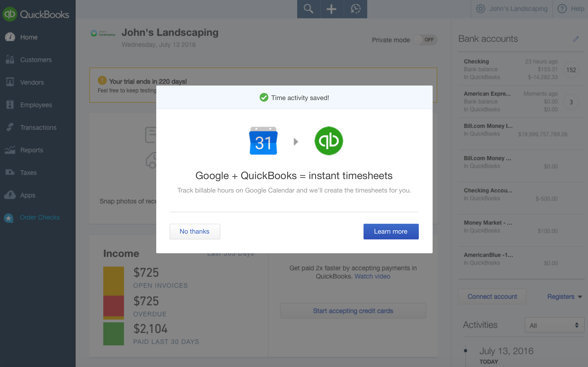Image resolution: width=588 pixels, height=367 pixels.
Task: Open the John's Landscaping company menu
Action: pyautogui.click(x=518, y=9)
